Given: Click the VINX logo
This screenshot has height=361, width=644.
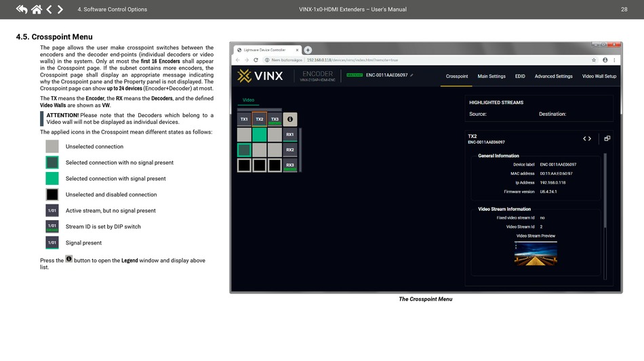Looking at the screenshot, I should (x=260, y=76).
